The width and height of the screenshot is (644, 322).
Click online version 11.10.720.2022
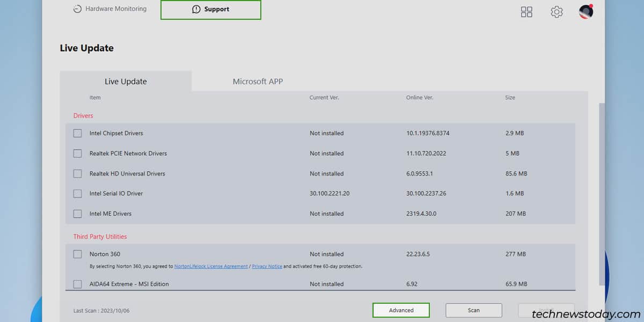[427, 153]
